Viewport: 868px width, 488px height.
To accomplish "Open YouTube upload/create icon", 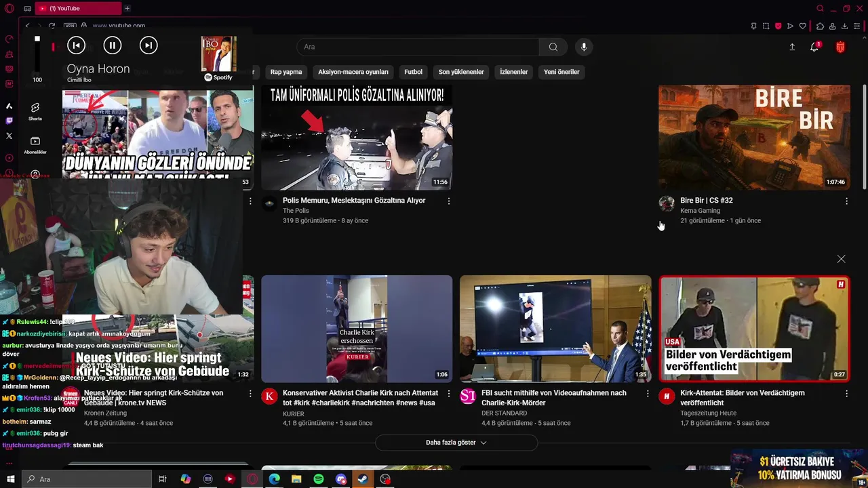I will point(792,47).
